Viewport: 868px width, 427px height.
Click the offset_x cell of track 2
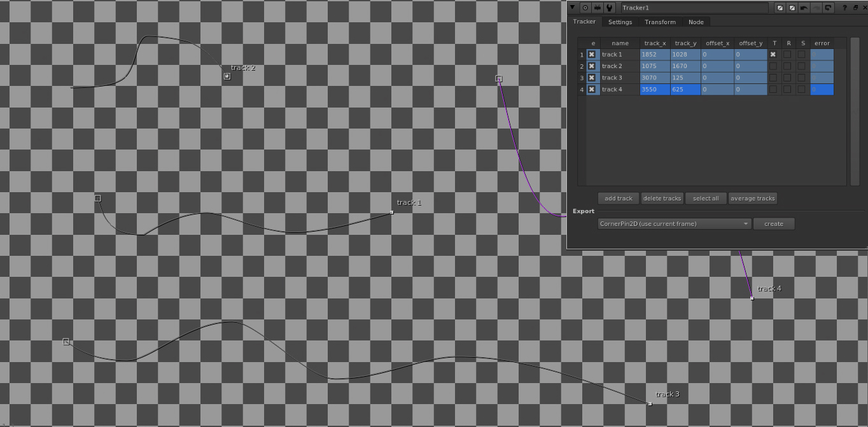pyautogui.click(x=717, y=66)
